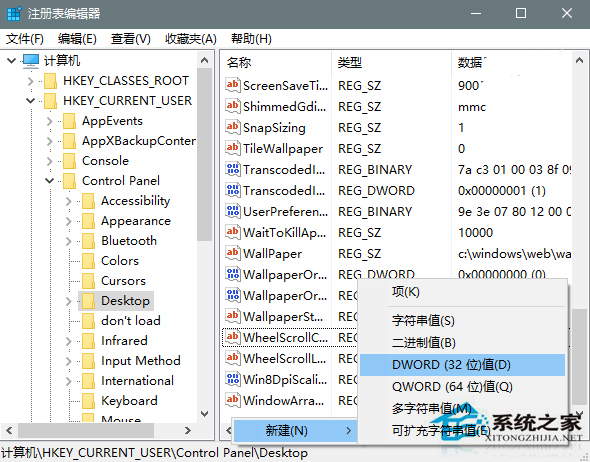Select the AppXBackupConter key
The image size is (590, 462).
click(138, 141)
